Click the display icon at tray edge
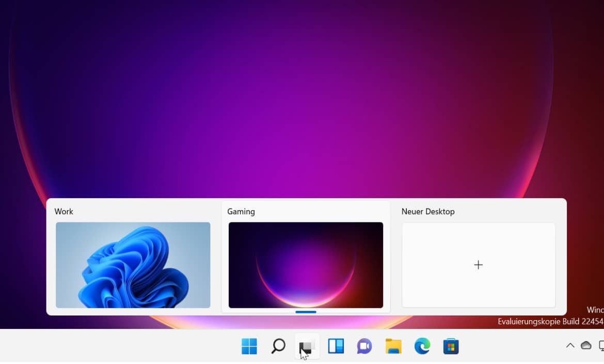Viewport: 604px width, 364px height. (601, 345)
